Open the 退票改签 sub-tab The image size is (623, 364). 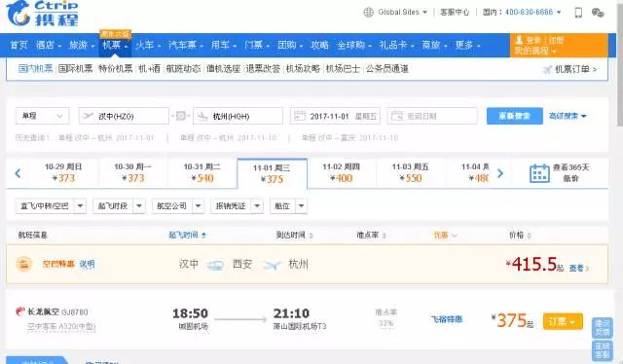point(263,69)
